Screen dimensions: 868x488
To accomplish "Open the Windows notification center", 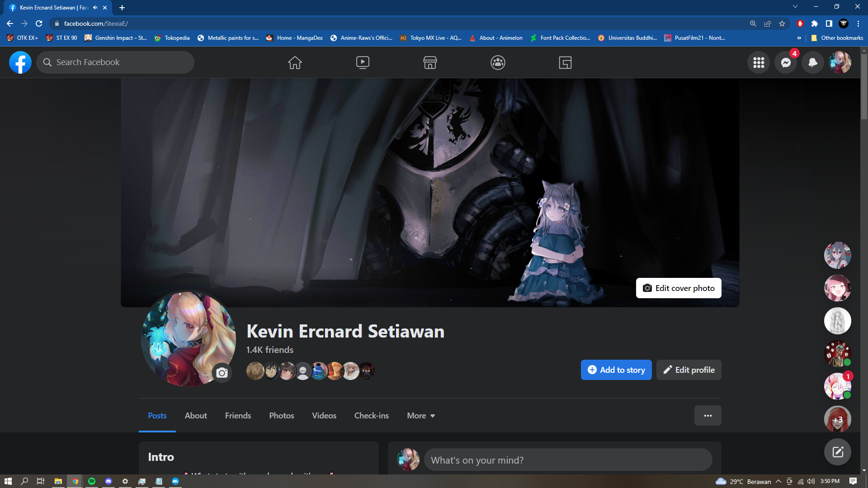I will [x=853, y=481].
